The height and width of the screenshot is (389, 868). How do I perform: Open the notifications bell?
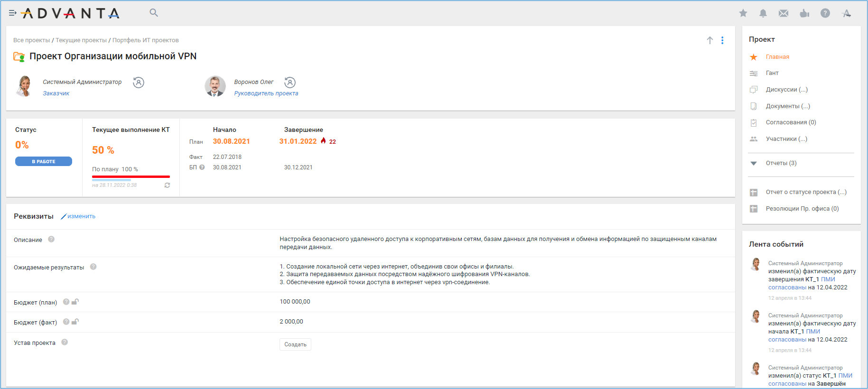pyautogui.click(x=763, y=13)
